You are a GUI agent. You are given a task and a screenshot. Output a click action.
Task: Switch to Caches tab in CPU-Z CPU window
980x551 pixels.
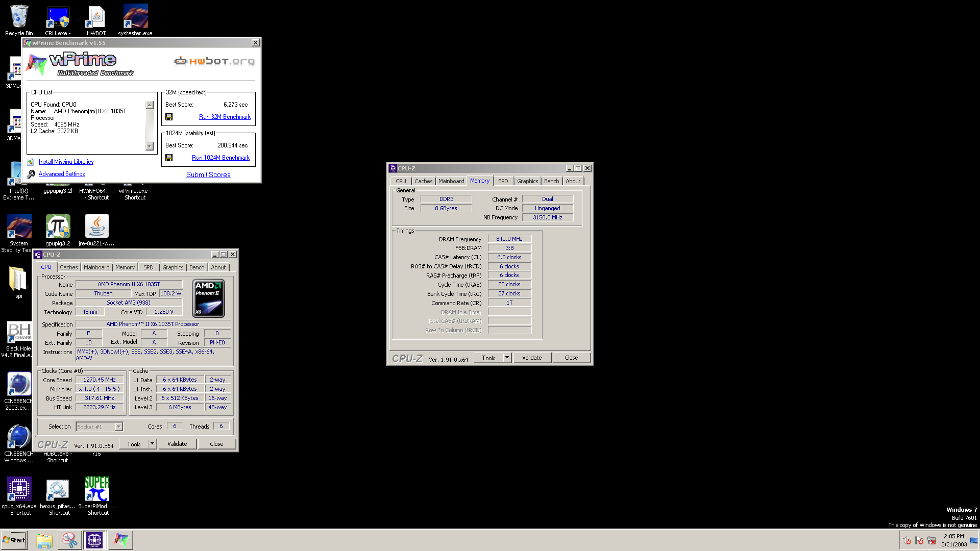click(x=69, y=267)
